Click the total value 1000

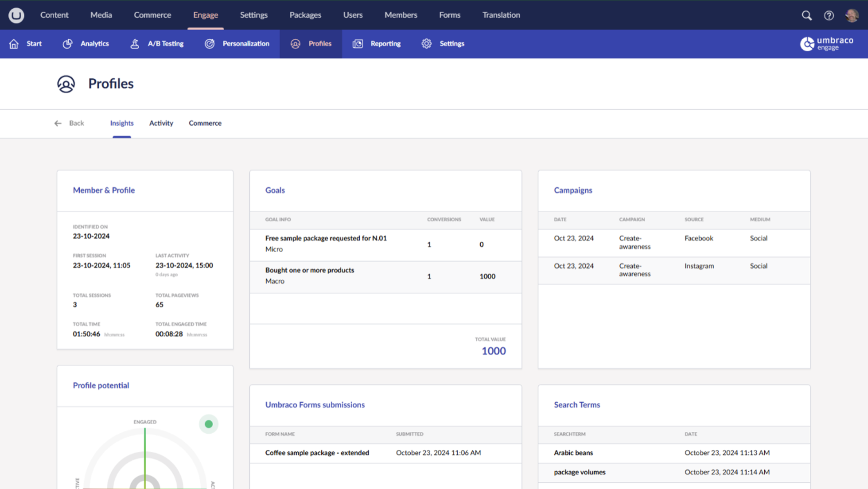(x=493, y=351)
